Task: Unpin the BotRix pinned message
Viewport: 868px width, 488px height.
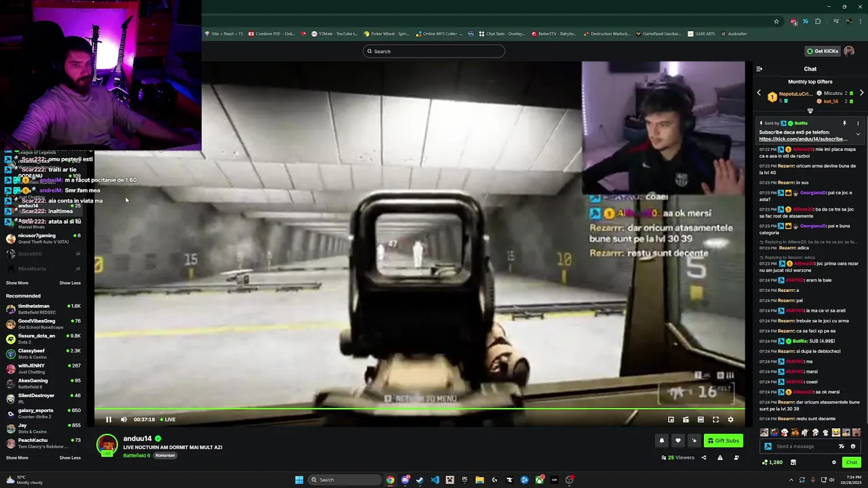Action: 844,123
